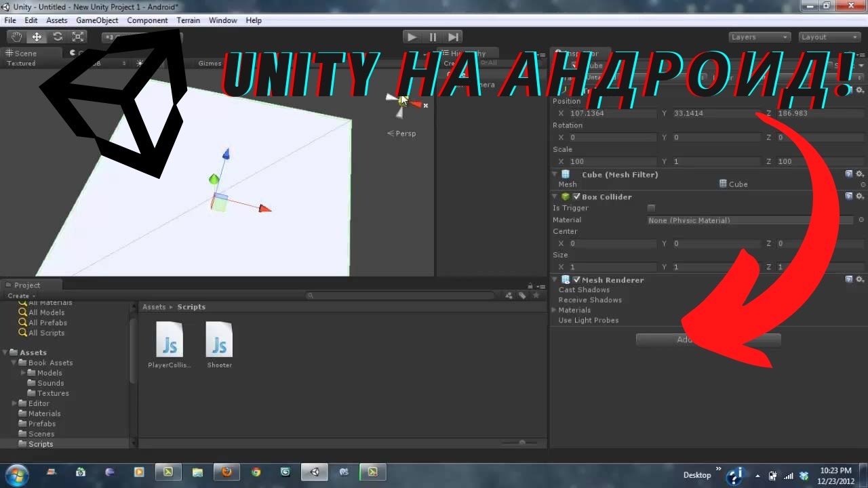868x488 pixels.
Task: Click the Position Y field 33.1414
Action: pos(715,113)
